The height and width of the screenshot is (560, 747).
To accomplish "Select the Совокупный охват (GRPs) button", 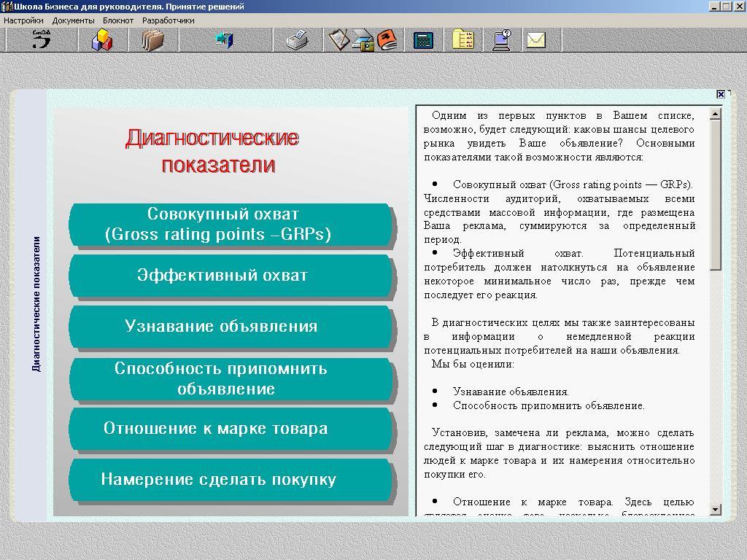I will 231,225.
